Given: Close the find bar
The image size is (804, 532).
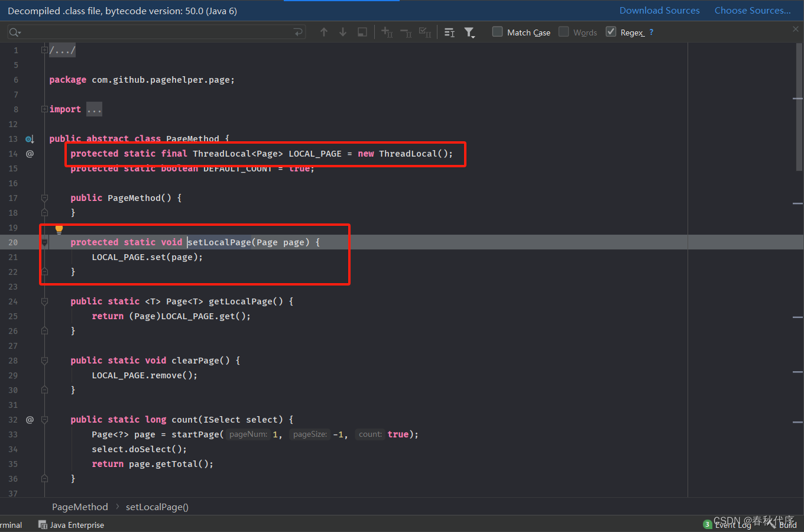Looking at the screenshot, I should coord(796,29).
